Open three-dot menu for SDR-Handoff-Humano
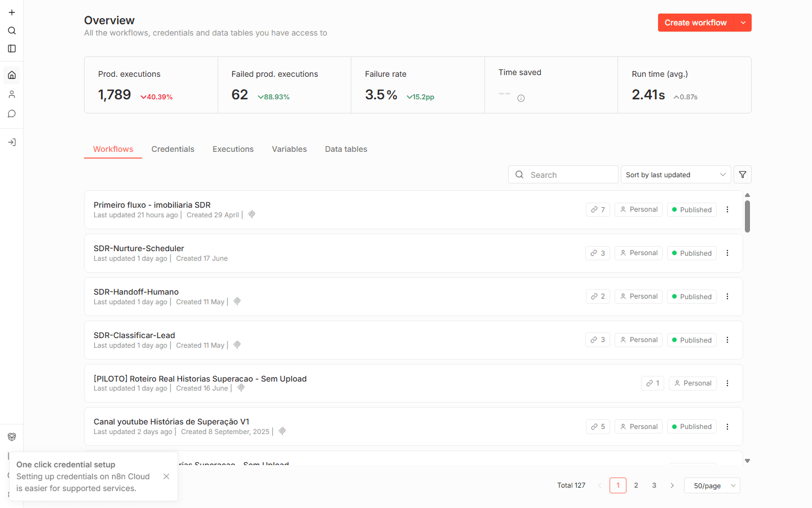Viewport: 812px width, 508px height. [x=727, y=296]
